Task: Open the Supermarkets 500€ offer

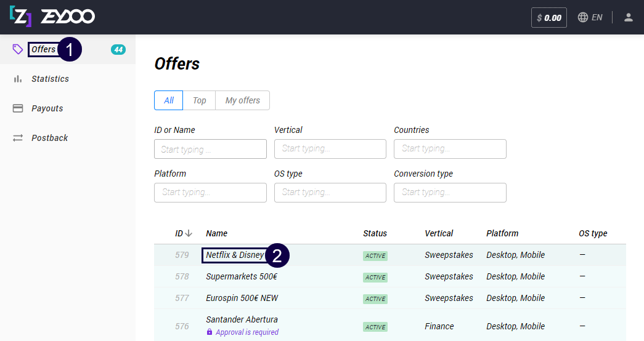Action: [x=241, y=276]
